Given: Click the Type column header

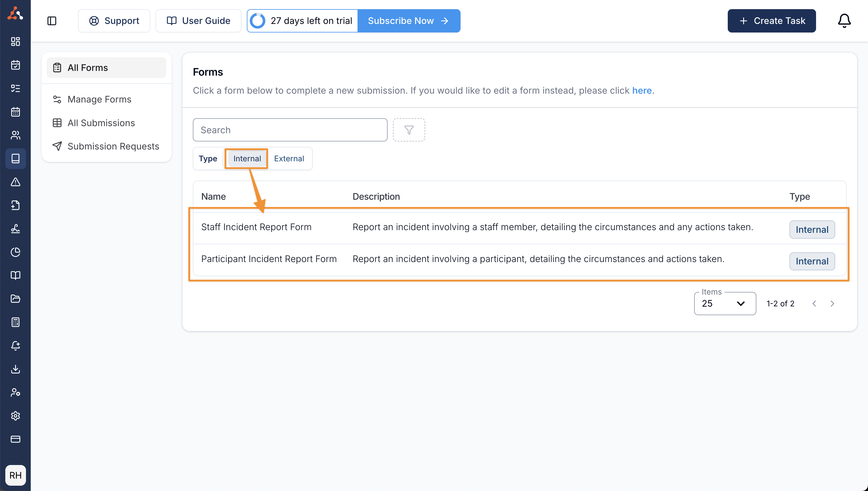Looking at the screenshot, I should point(800,196).
